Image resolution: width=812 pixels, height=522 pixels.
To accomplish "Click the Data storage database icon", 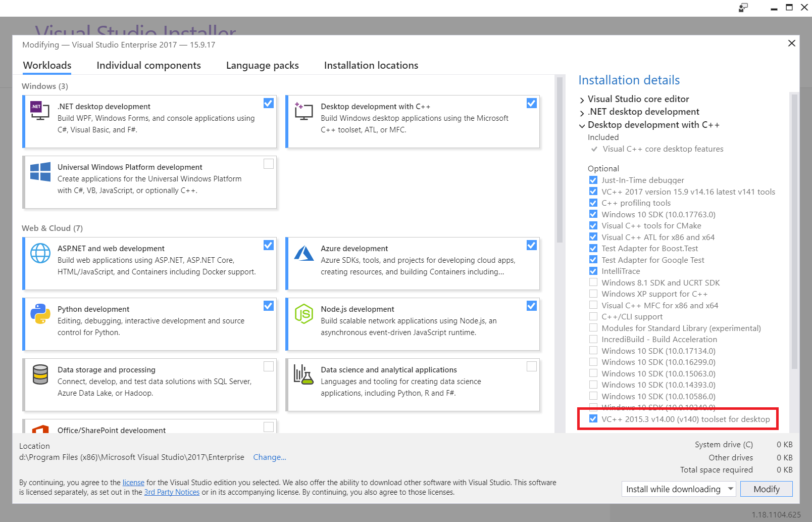I will tap(40, 374).
